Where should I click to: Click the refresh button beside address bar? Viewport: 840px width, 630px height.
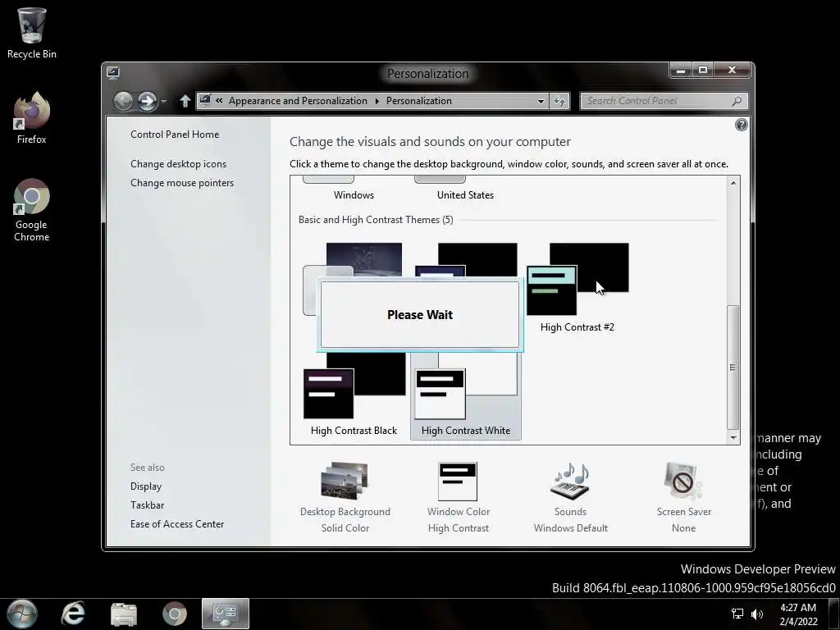(x=559, y=101)
